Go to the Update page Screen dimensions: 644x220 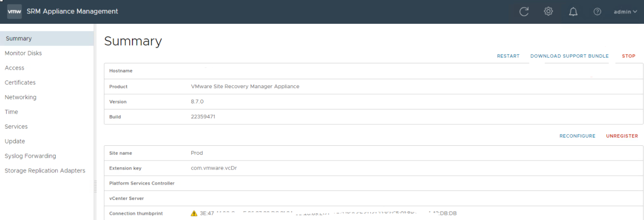[x=15, y=141]
